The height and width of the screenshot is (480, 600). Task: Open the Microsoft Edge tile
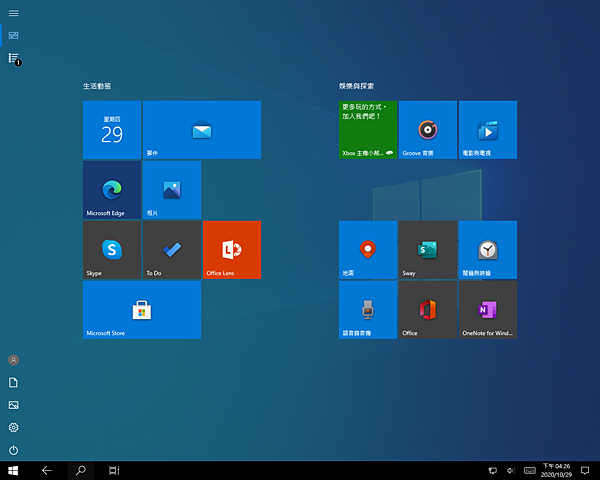click(112, 190)
